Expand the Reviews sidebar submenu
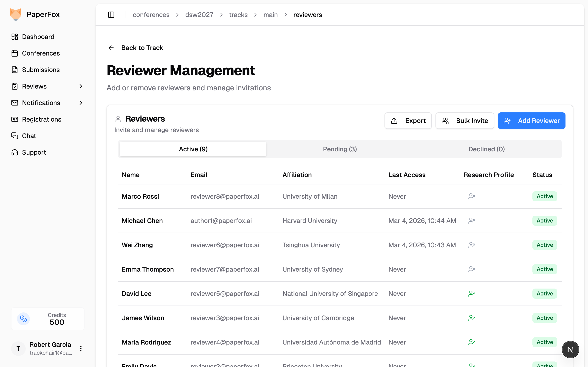The height and width of the screenshot is (367, 588). [81, 86]
